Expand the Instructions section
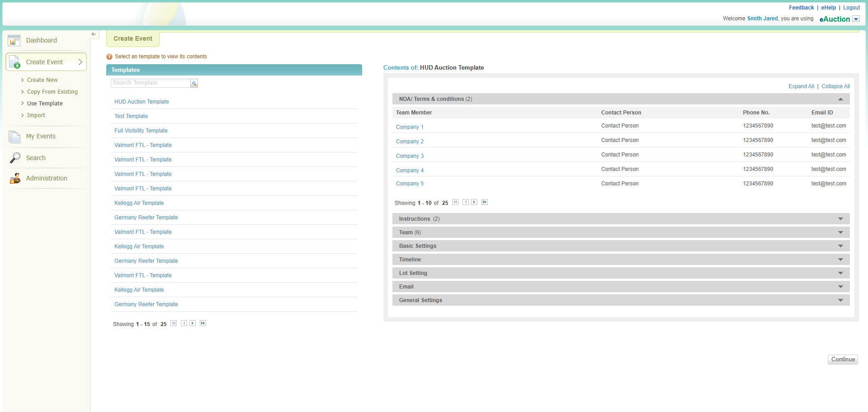 (840, 219)
